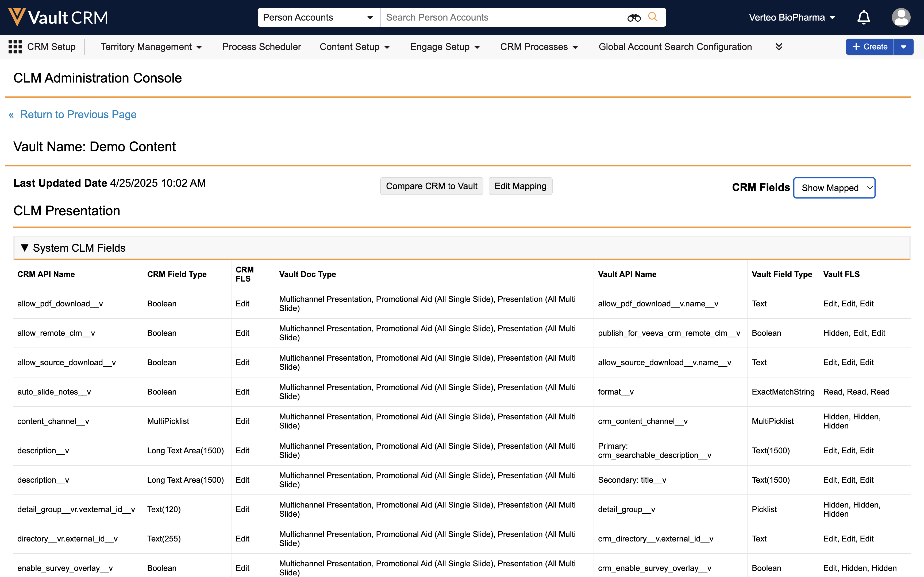Click the Search Person Accounts field
Viewport: 924px width, 577px height.
[504, 18]
